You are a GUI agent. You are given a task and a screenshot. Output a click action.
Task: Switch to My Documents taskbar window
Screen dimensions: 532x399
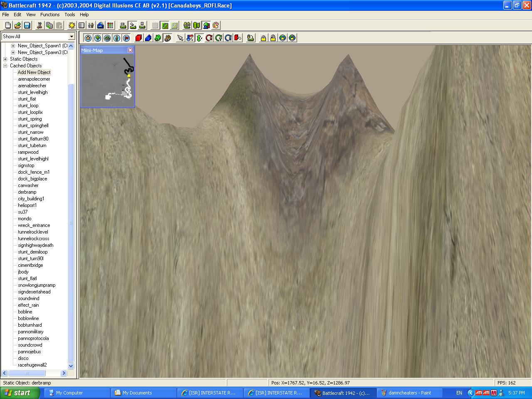pyautogui.click(x=143, y=393)
